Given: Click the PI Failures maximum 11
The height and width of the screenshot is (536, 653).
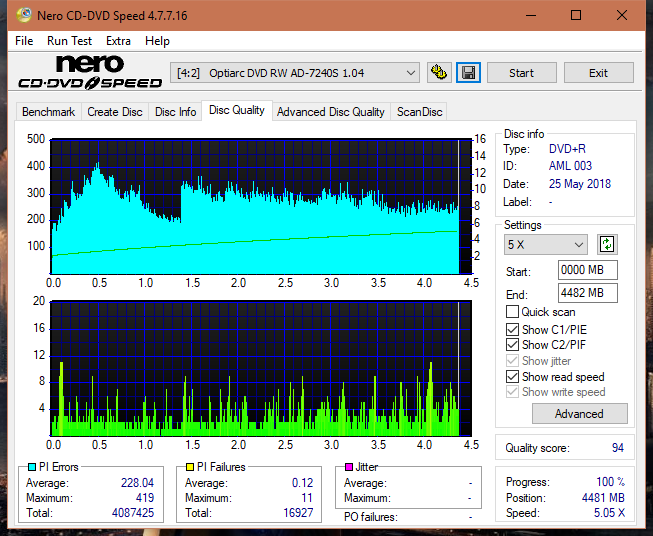Looking at the screenshot, I should click(x=307, y=498).
